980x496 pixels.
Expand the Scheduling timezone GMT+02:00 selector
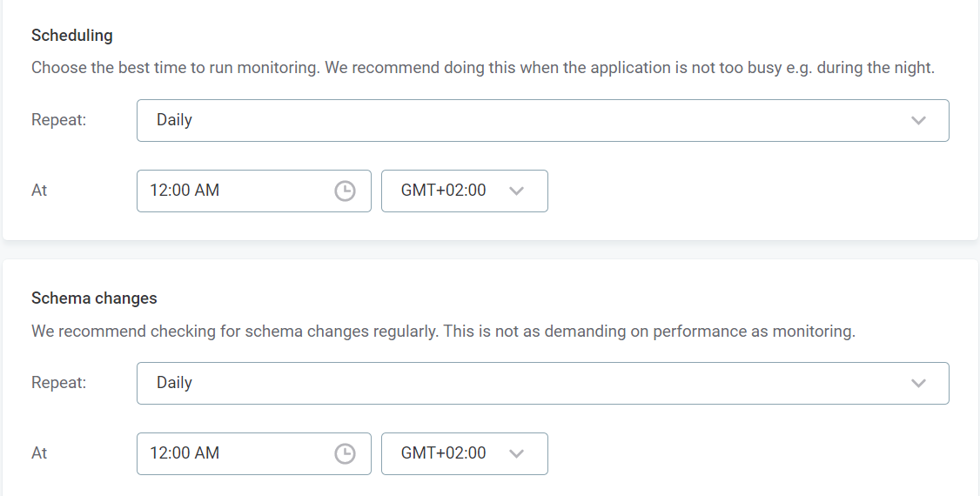coord(464,191)
